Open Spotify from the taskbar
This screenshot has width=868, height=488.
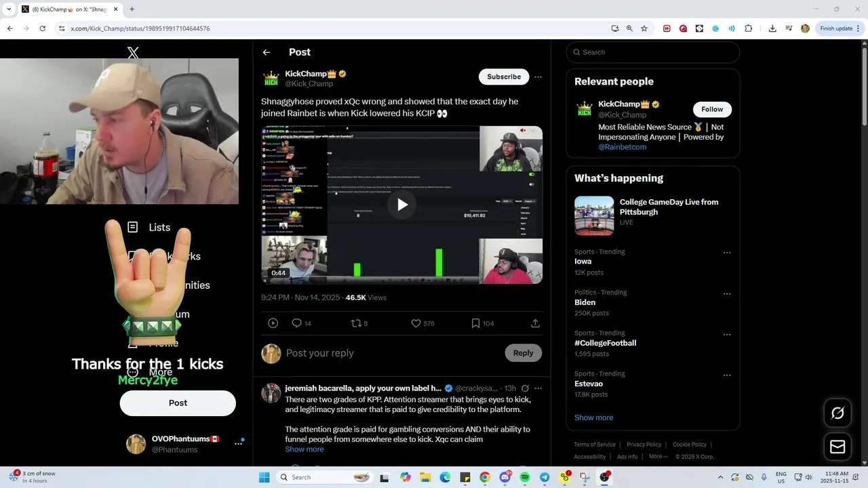[x=525, y=477]
